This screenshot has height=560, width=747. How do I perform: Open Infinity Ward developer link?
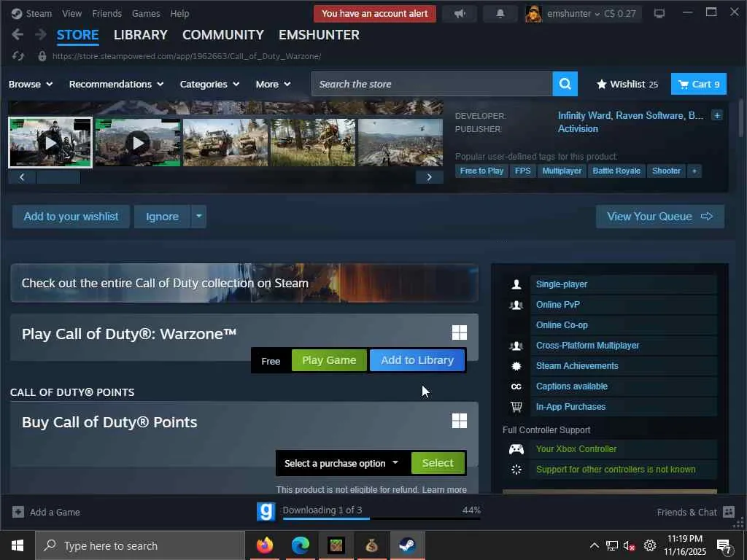click(584, 116)
